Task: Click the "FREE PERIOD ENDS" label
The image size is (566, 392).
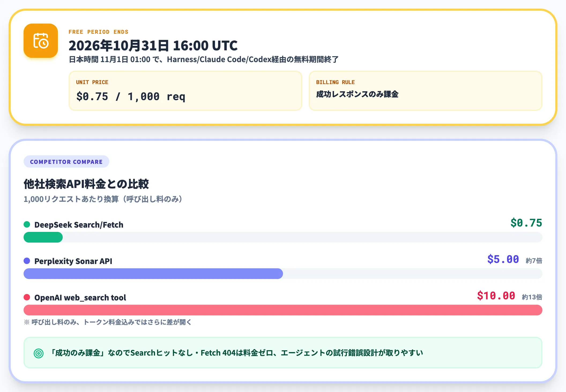Action: pos(98,32)
